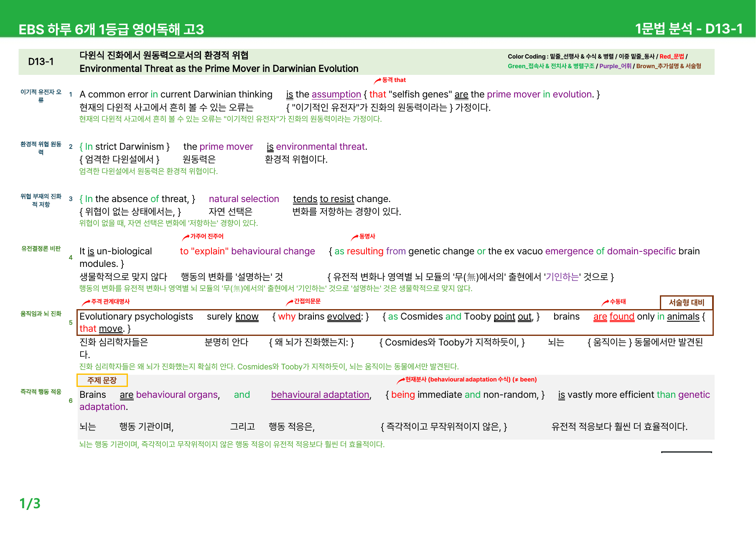Click the red underlined 'are found' phrase

tap(614, 317)
